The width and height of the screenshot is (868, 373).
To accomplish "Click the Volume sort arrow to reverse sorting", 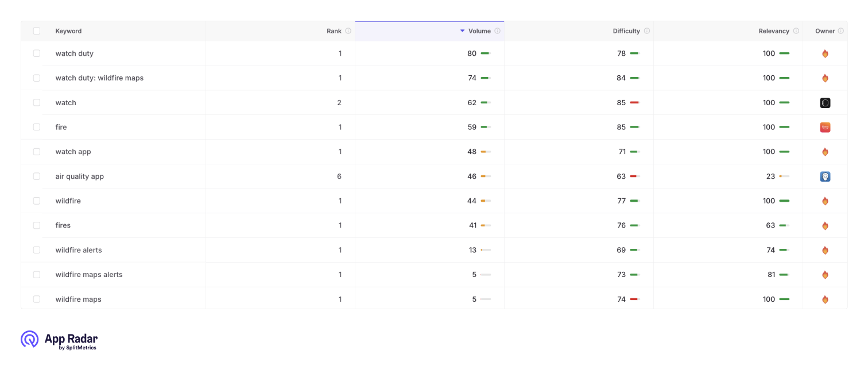I will tap(462, 31).
